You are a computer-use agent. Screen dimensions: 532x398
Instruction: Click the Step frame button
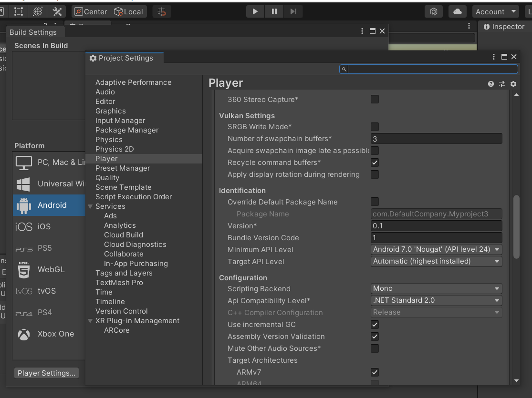pyautogui.click(x=293, y=11)
